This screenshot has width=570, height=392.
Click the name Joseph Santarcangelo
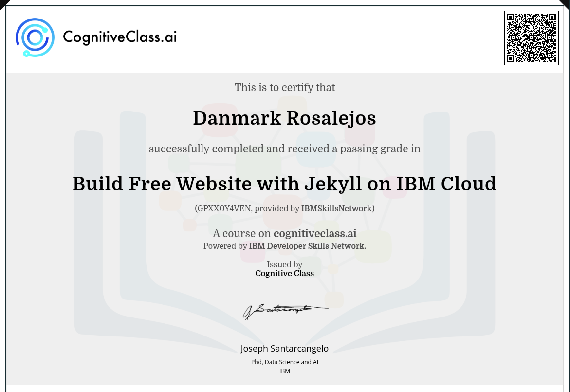(284, 348)
